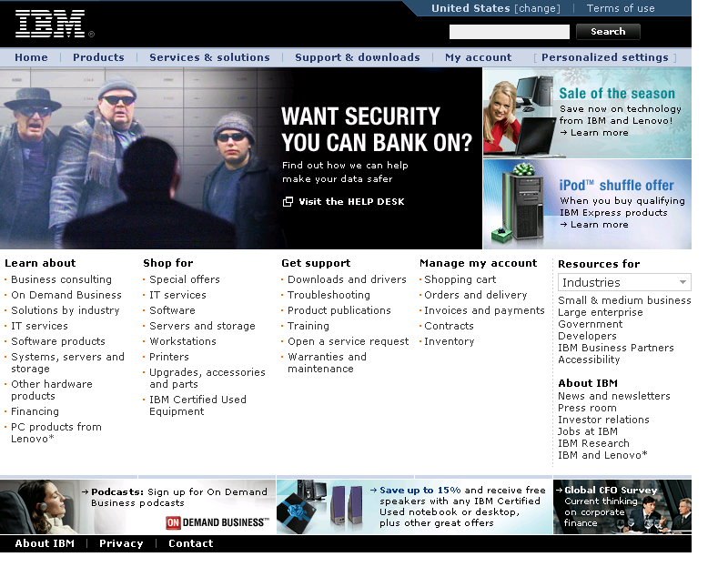Open PC products from Lenovo
The width and height of the screenshot is (728, 567).
point(56,433)
